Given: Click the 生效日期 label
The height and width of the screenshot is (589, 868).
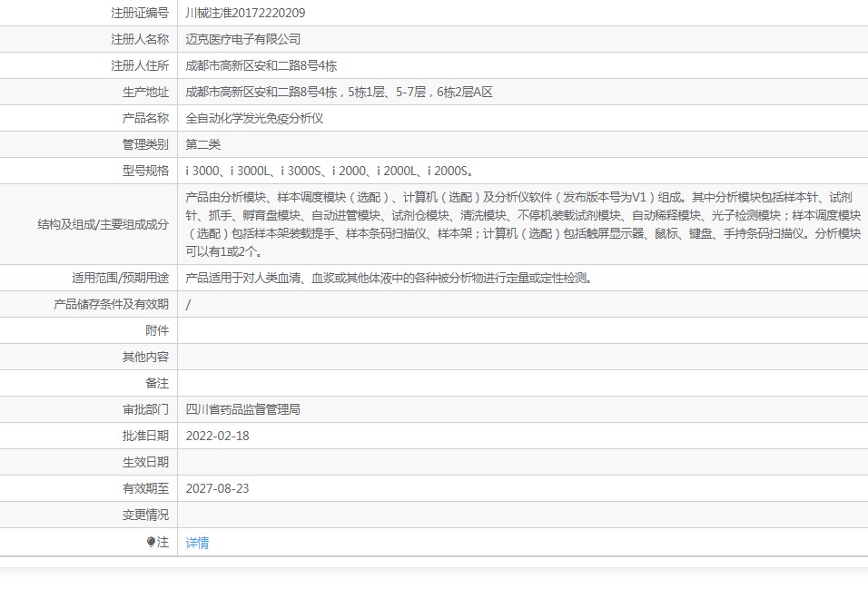Looking at the screenshot, I should [x=145, y=462].
